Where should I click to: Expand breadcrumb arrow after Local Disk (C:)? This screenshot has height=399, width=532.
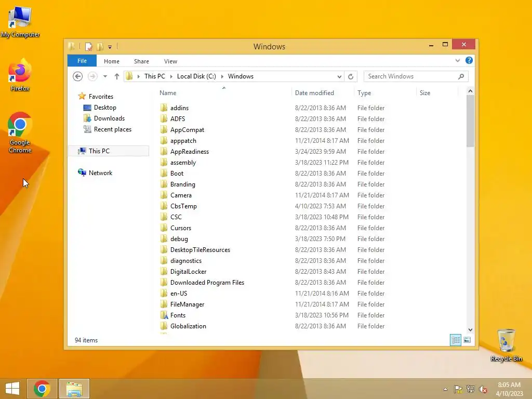tap(222, 77)
